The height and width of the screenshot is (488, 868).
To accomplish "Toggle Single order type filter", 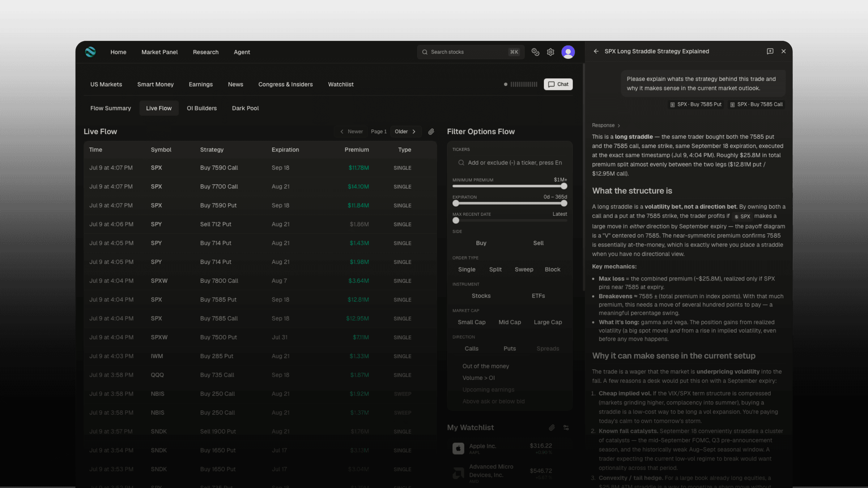I will (x=467, y=269).
